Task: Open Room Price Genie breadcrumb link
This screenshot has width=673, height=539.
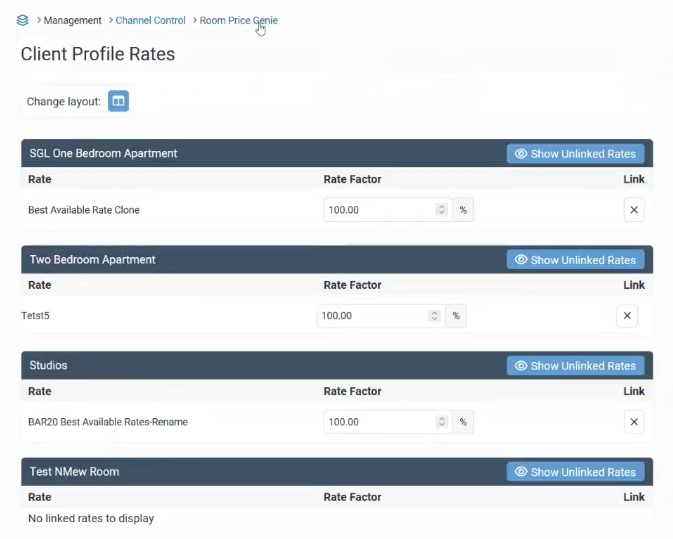Action: point(239,20)
